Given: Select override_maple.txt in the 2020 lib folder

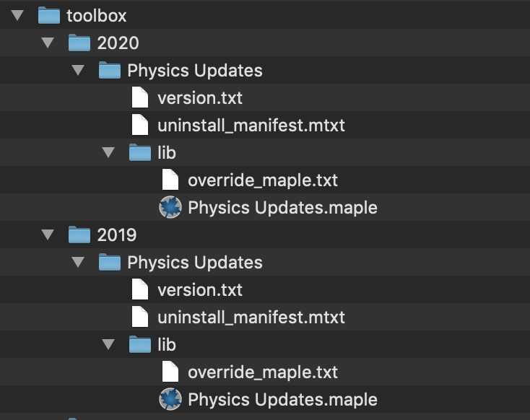Looking at the screenshot, I should (263, 180).
